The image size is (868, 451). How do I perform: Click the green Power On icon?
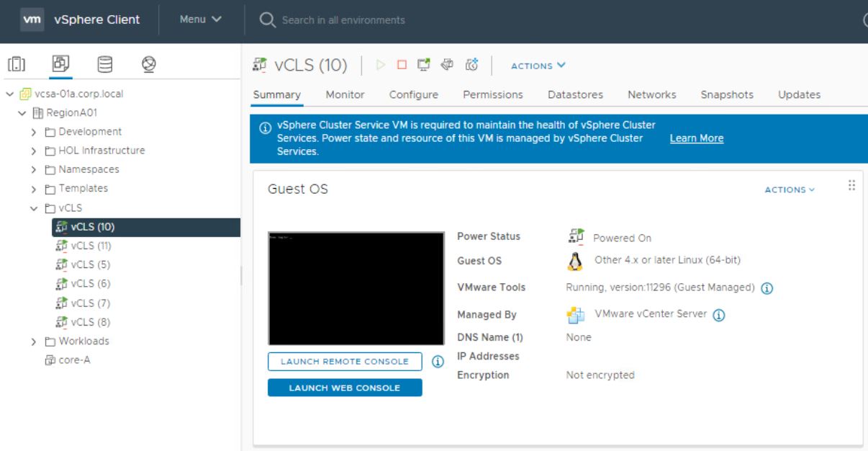pyautogui.click(x=382, y=66)
